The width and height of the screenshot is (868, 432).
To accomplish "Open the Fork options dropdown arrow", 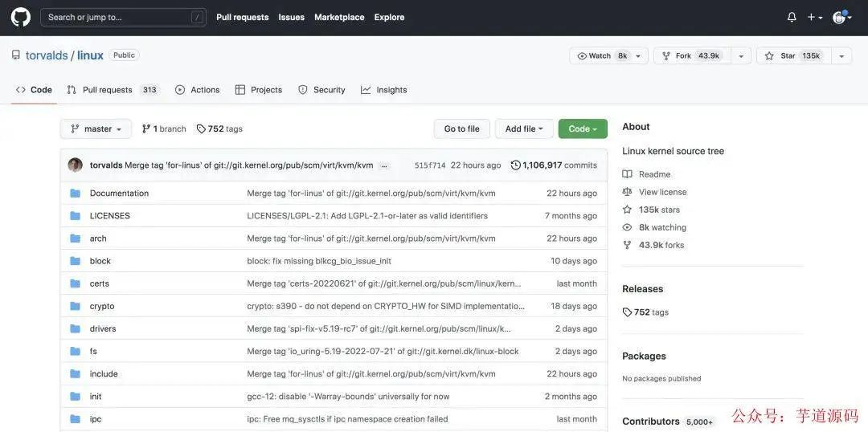I will pos(741,56).
